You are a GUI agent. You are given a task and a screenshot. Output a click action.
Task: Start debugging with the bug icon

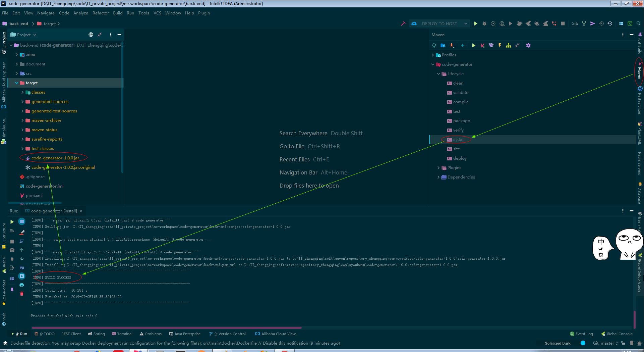click(484, 23)
